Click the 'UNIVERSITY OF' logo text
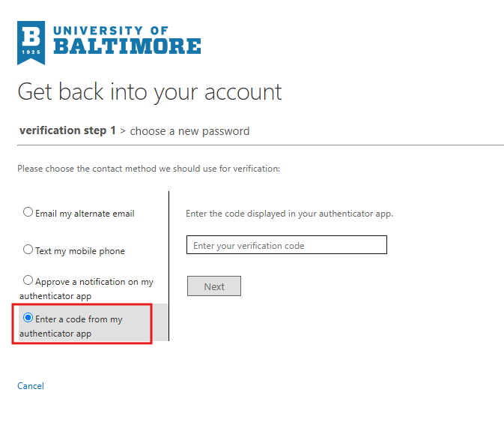504x425 pixels. tap(111, 31)
